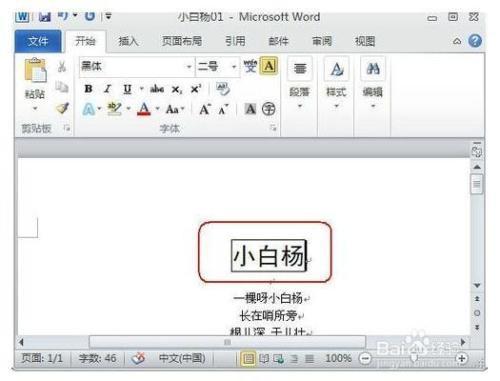This screenshot has height=381, width=500.
Task: Toggle Bold formatting
Action: pos(88,89)
